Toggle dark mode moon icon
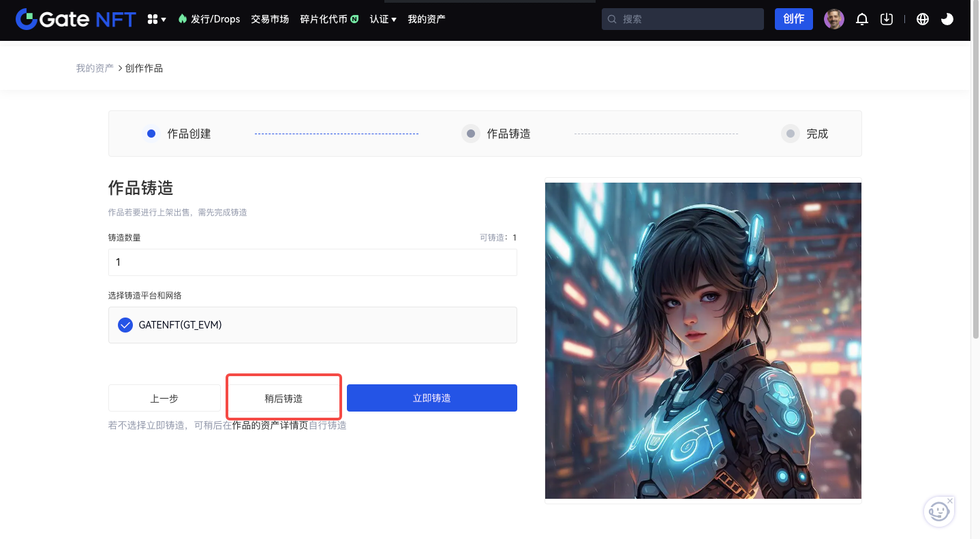The height and width of the screenshot is (539, 980). coord(947,19)
